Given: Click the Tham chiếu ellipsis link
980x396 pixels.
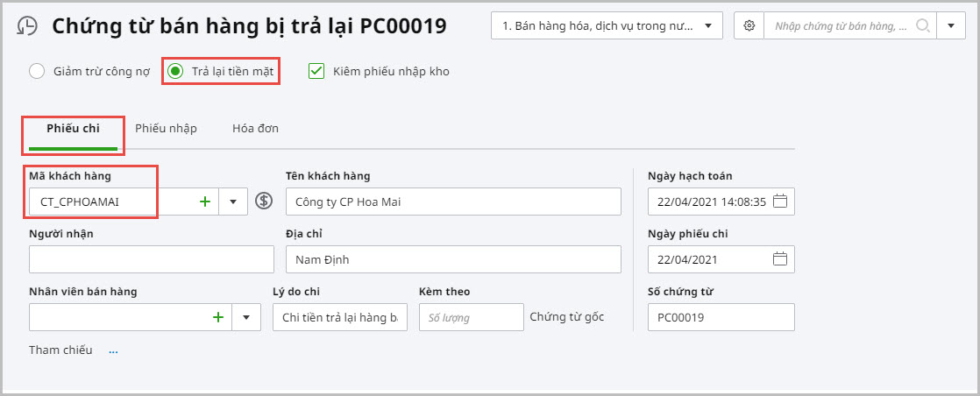Looking at the screenshot, I should [x=113, y=350].
